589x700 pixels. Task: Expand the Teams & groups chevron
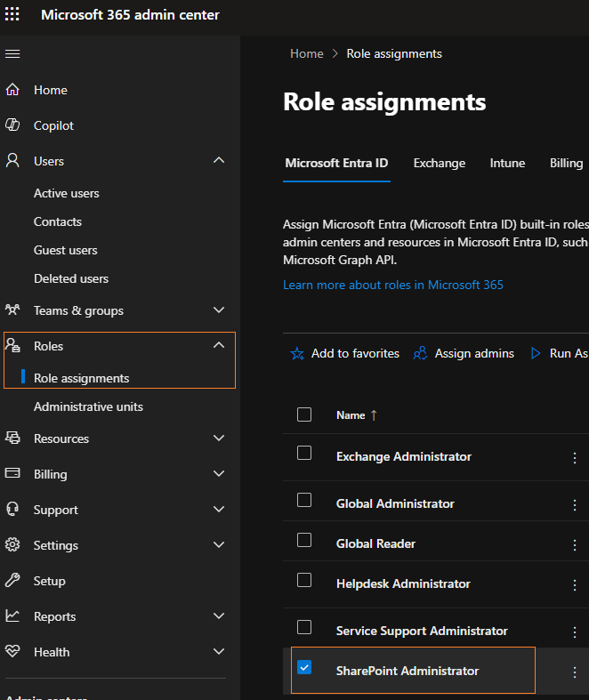pyautogui.click(x=219, y=310)
